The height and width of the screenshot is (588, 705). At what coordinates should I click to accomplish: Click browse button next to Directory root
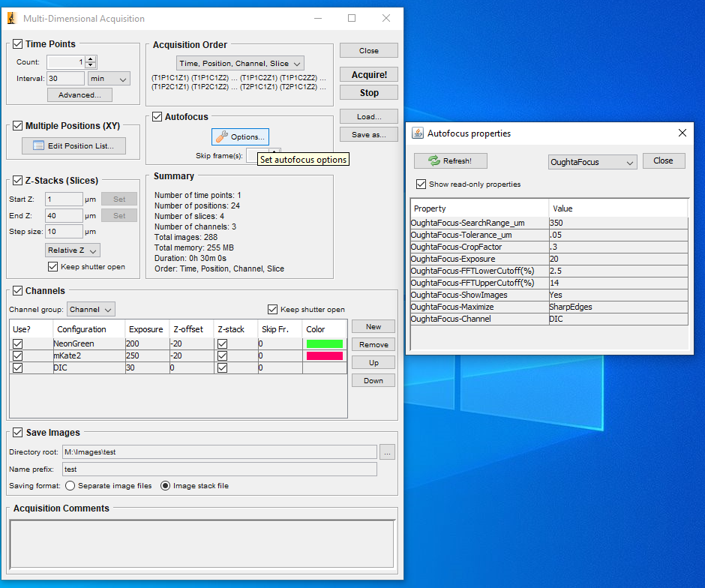point(387,451)
